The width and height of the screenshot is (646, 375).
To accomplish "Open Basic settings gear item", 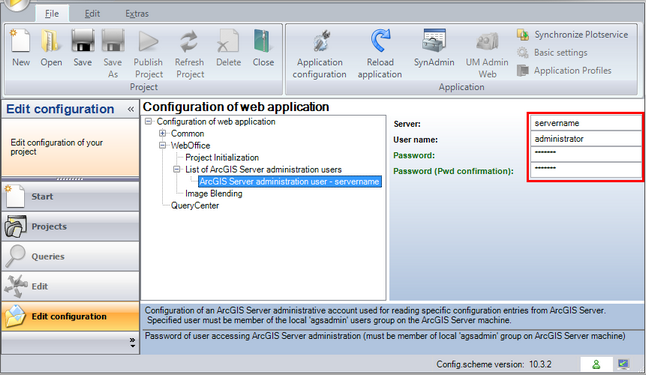I will click(x=552, y=53).
